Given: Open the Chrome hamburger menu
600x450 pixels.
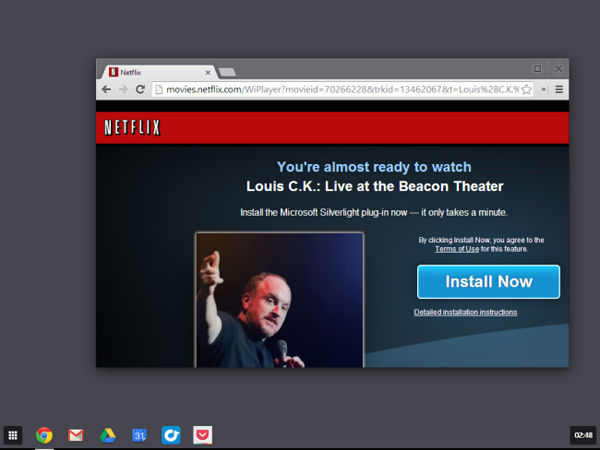Looking at the screenshot, I should click(559, 89).
